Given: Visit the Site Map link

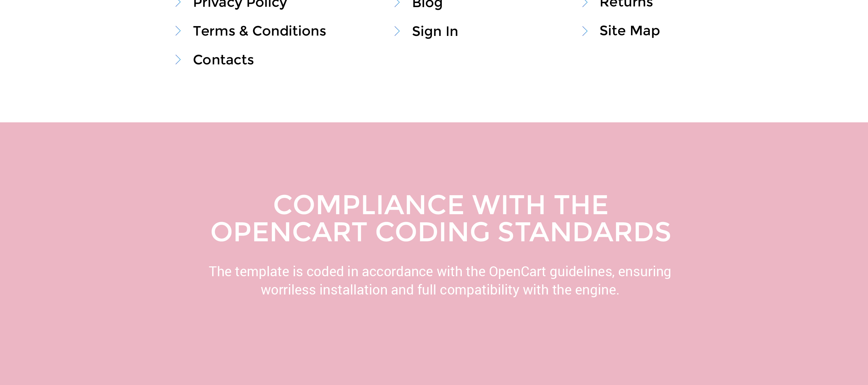Looking at the screenshot, I should tap(630, 31).
